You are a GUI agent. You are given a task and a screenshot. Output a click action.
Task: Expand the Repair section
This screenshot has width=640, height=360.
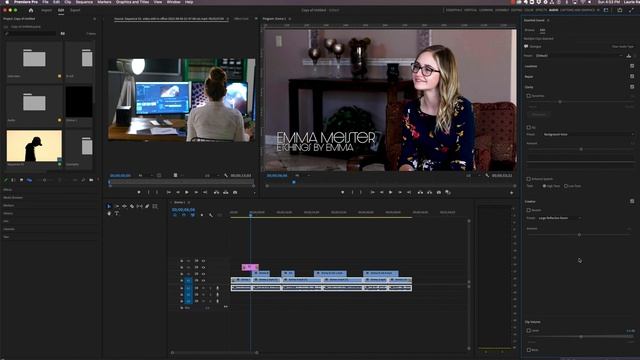point(529,76)
